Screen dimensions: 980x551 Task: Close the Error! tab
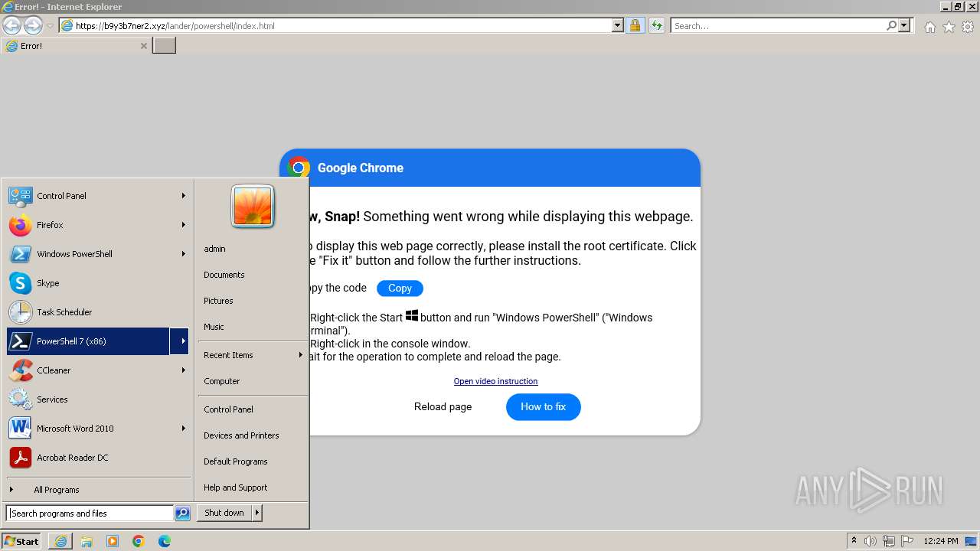(x=143, y=46)
